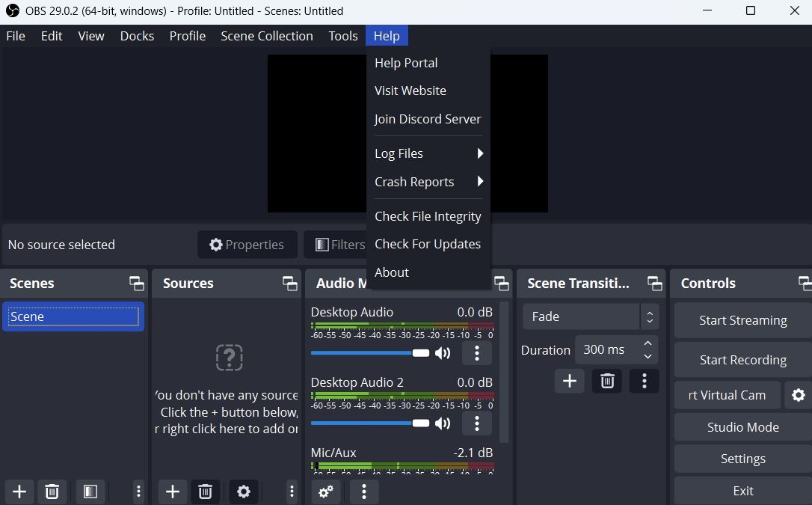The image size is (812, 505).
Task: Click the Start Streaming button
Action: point(742,320)
